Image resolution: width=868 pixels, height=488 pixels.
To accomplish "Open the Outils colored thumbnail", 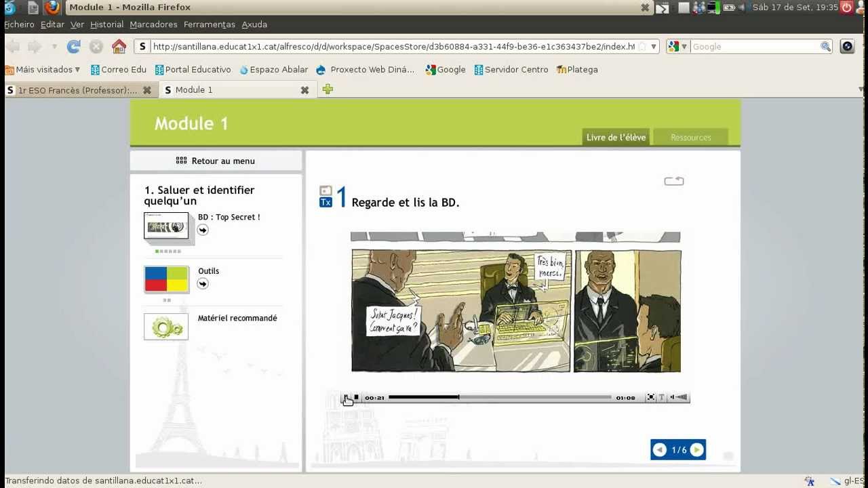I will [x=166, y=279].
